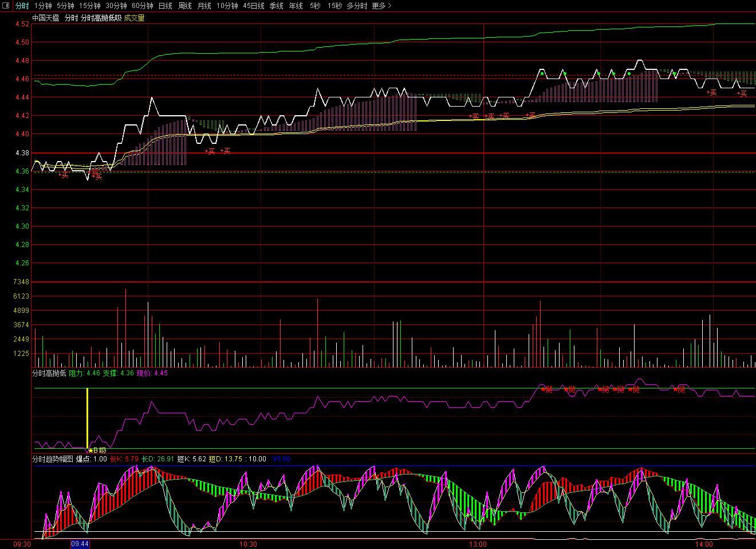Image resolution: width=756 pixels, height=549 pixels.
Task: Switch to the 15分钟 period tab
Action: pos(89,6)
